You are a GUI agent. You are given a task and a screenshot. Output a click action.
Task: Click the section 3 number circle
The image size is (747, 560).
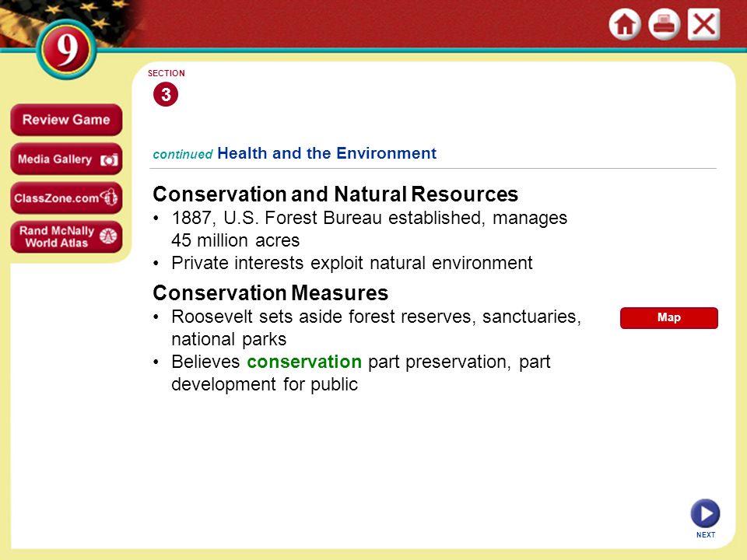click(x=165, y=94)
